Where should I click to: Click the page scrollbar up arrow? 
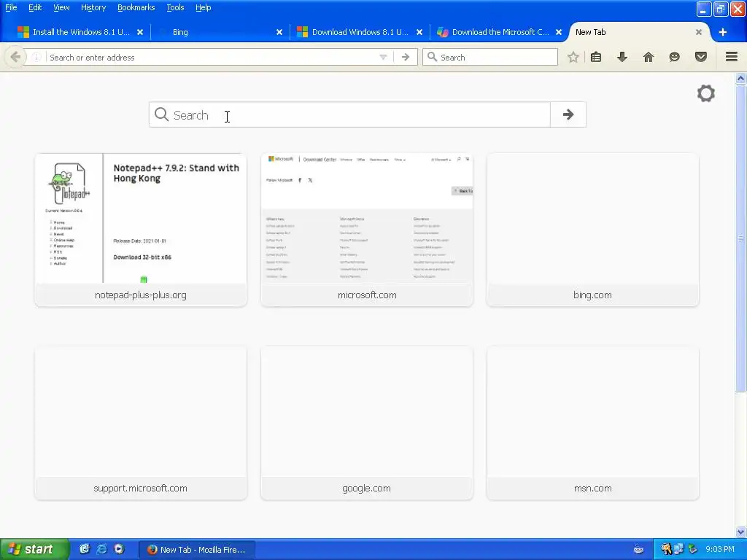740,78
